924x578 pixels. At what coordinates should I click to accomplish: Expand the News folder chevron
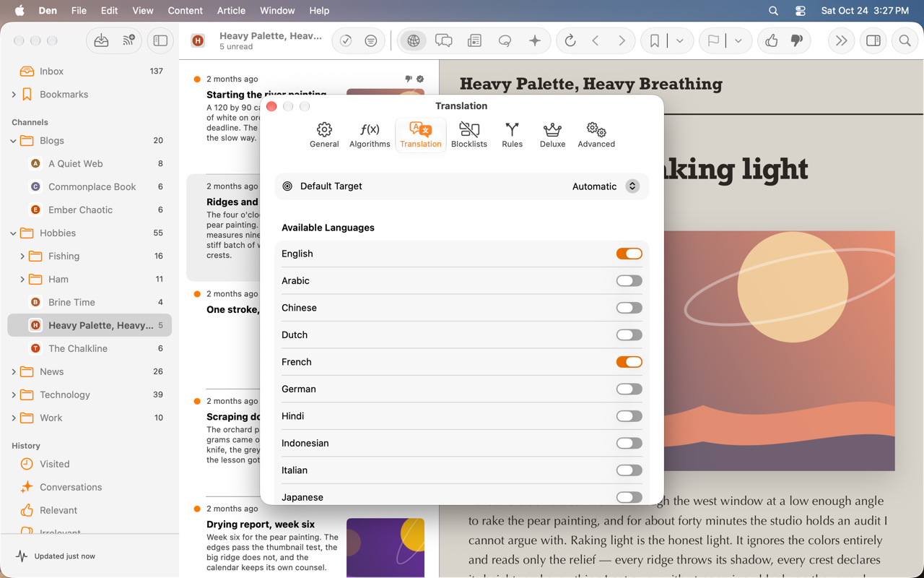tap(14, 372)
